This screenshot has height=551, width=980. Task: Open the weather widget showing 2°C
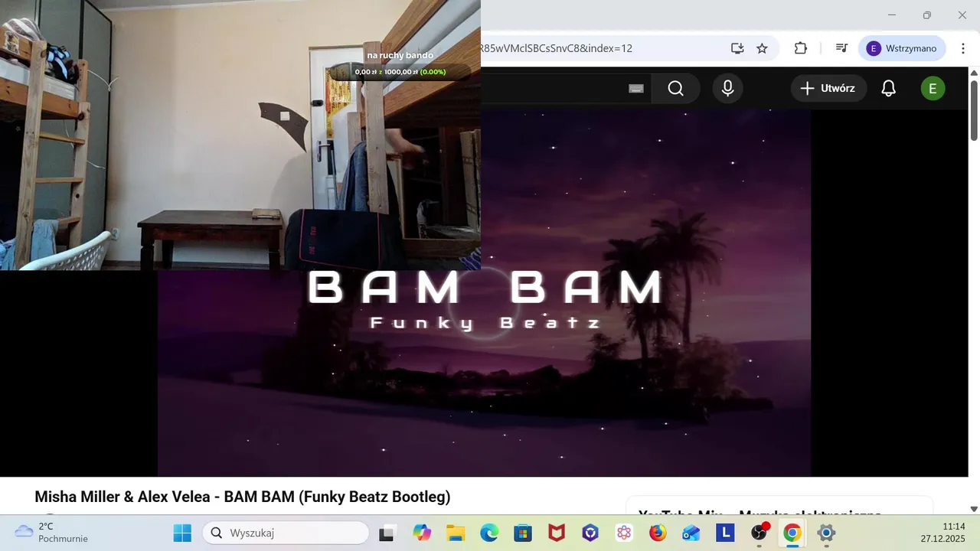[x=51, y=533]
